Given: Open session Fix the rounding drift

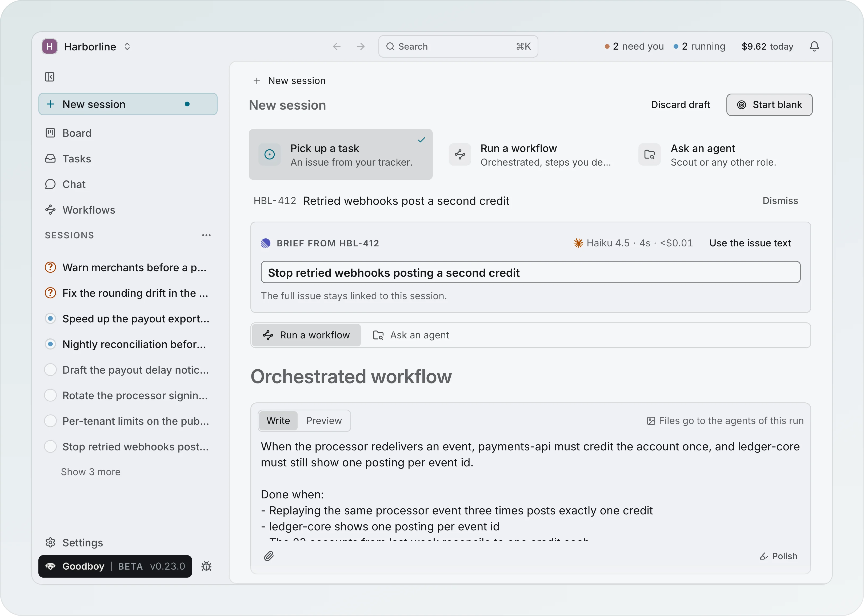Looking at the screenshot, I should coord(128,293).
